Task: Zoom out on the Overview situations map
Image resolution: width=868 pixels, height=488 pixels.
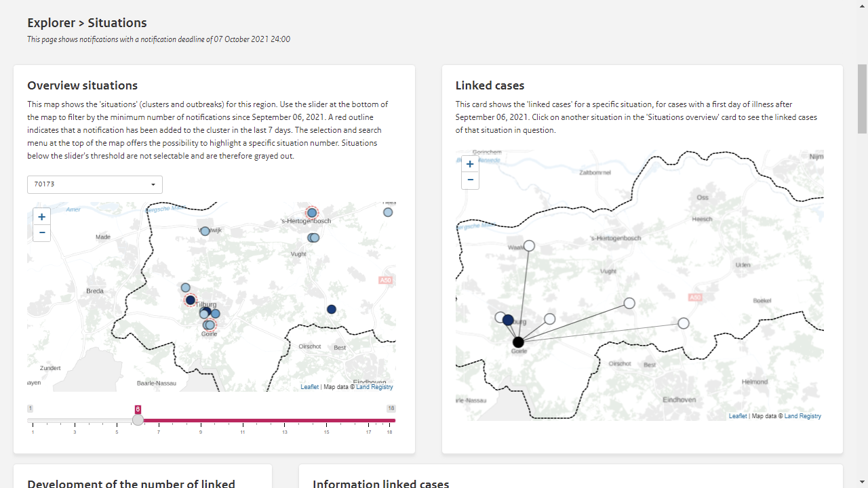Action: pyautogui.click(x=41, y=232)
